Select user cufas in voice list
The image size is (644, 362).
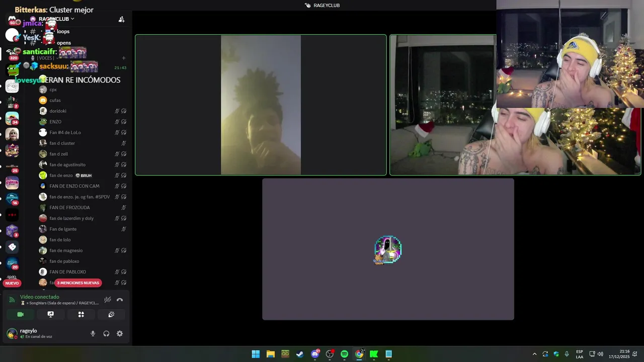click(83, 100)
